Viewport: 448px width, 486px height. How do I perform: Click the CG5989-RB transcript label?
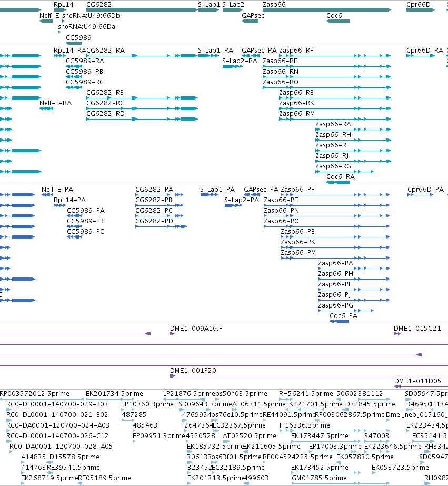tap(85, 71)
